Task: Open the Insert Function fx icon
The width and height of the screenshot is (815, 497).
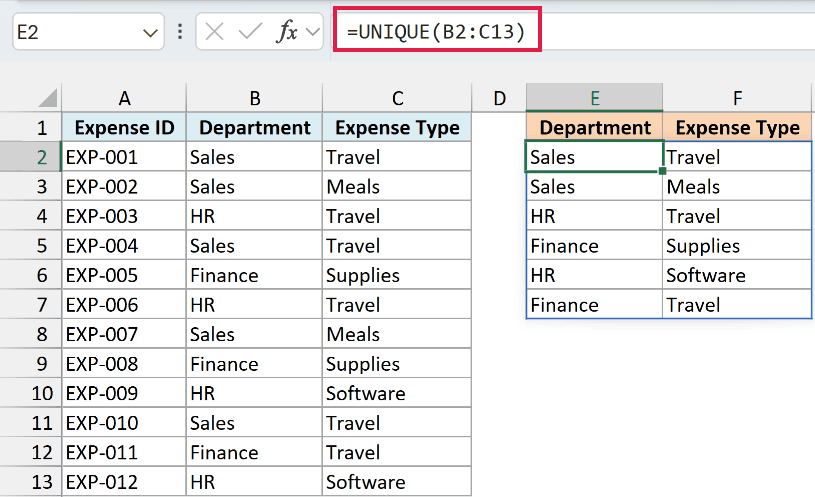Action: click(286, 32)
